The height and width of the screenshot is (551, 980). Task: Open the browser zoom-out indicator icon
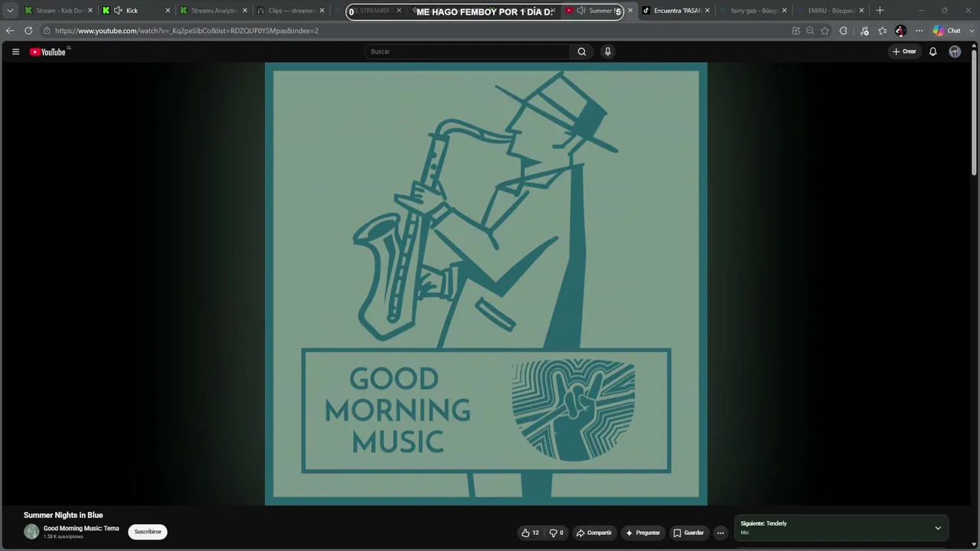[810, 31]
